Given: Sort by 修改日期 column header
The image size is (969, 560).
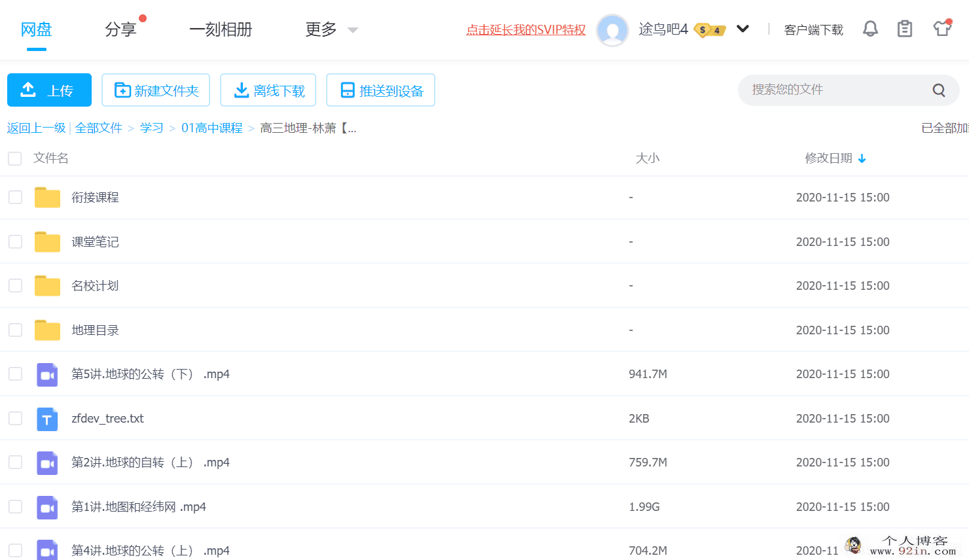Looking at the screenshot, I should 829,158.
